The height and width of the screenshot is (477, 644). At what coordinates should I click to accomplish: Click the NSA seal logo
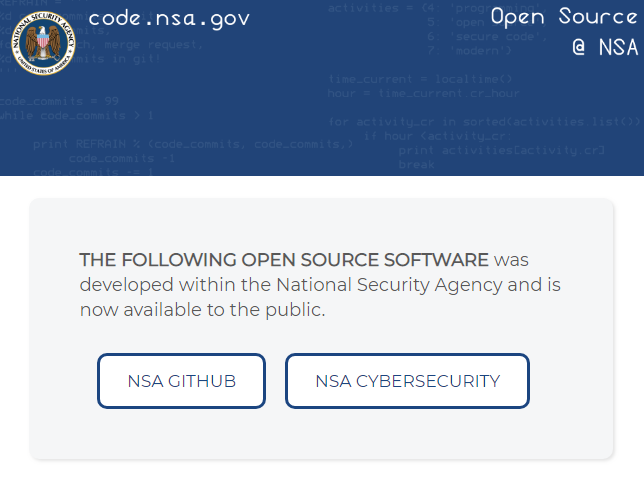pos(43,43)
